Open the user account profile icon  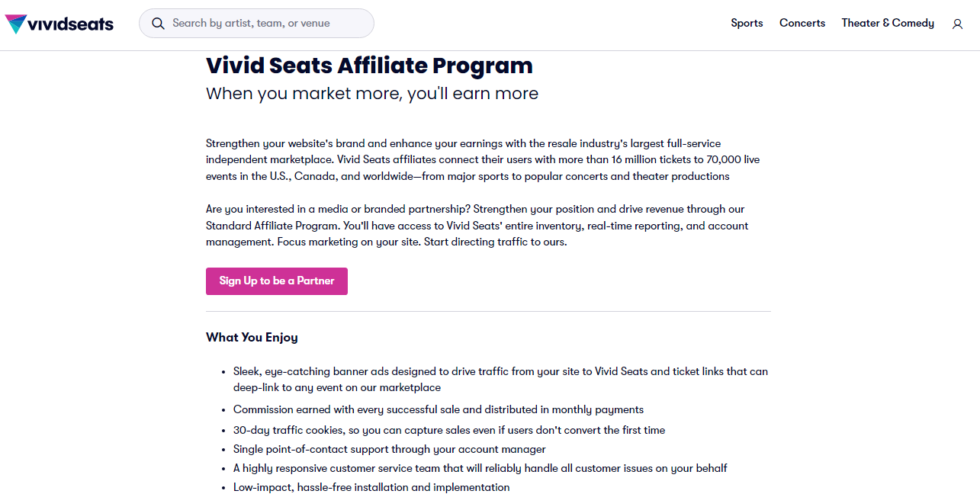click(957, 24)
